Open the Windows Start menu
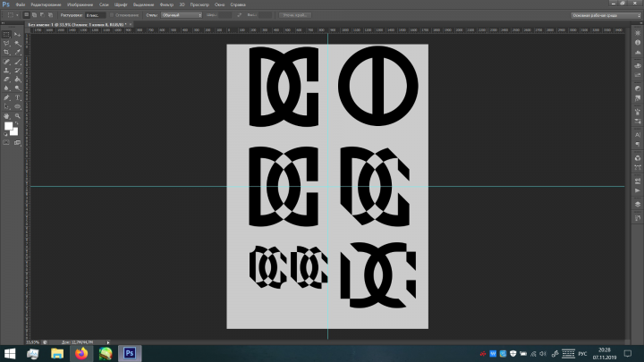 point(10,353)
